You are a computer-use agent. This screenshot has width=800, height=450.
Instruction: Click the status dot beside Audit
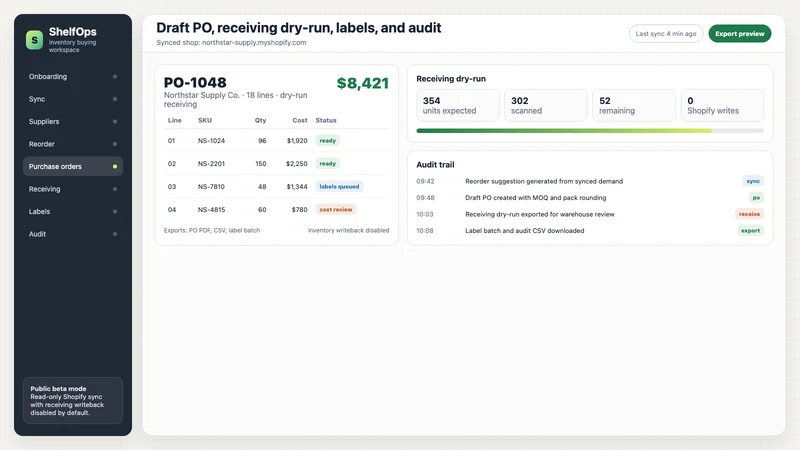[x=115, y=234]
